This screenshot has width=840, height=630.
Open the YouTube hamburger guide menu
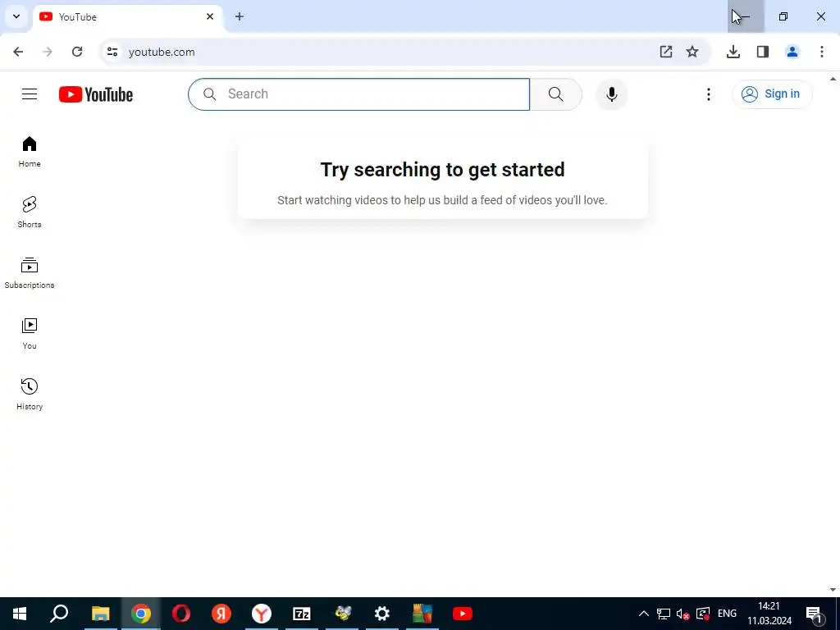coord(30,94)
